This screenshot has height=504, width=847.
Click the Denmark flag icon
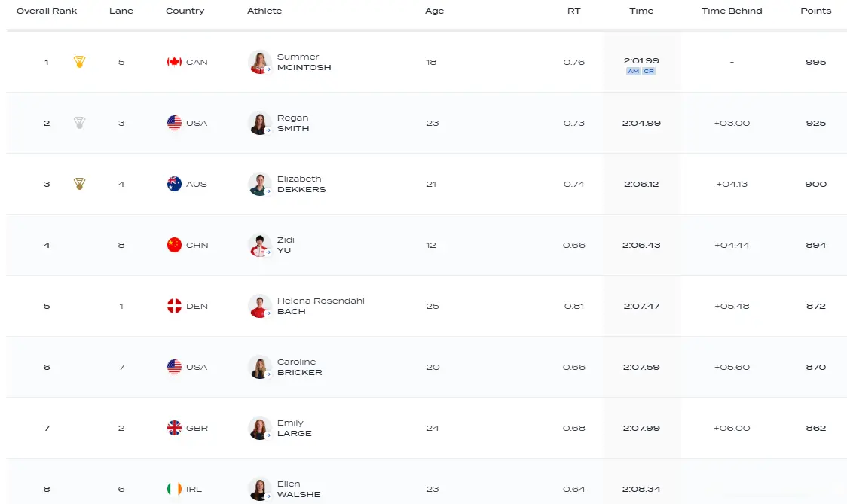[174, 306]
